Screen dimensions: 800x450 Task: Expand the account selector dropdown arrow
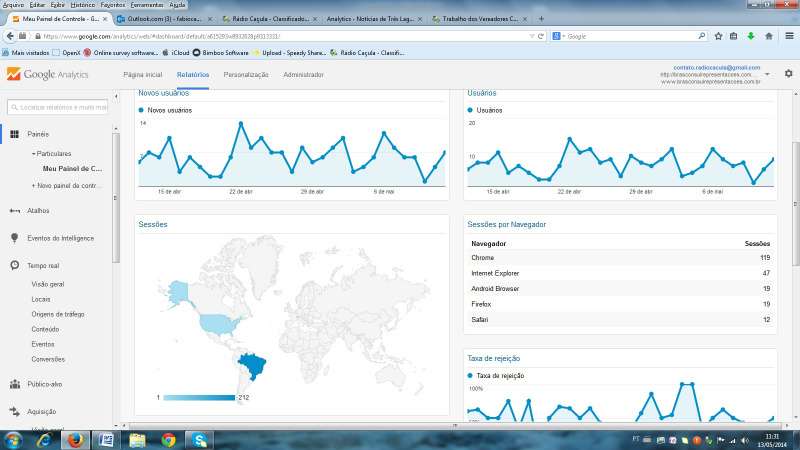767,74
